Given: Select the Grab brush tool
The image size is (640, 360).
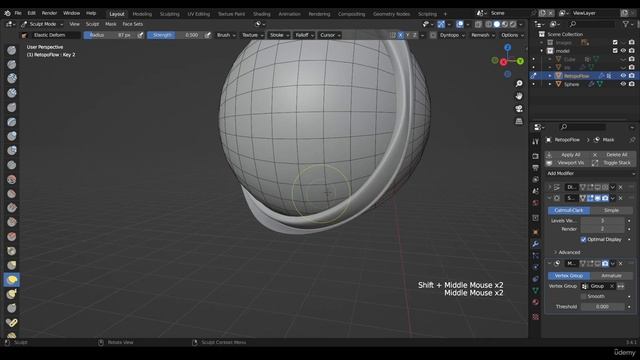Looking at the screenshot, I should [x=11, y=265].
